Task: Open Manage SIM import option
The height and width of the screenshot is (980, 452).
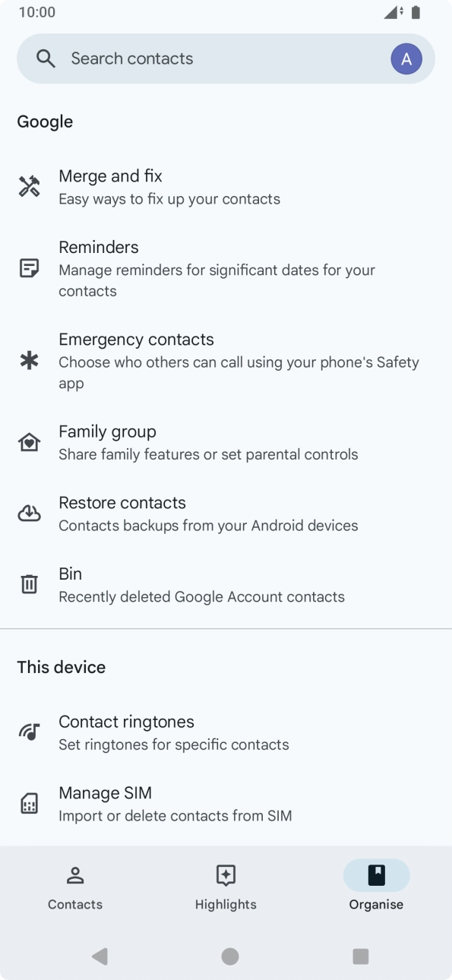Action: 226,804
